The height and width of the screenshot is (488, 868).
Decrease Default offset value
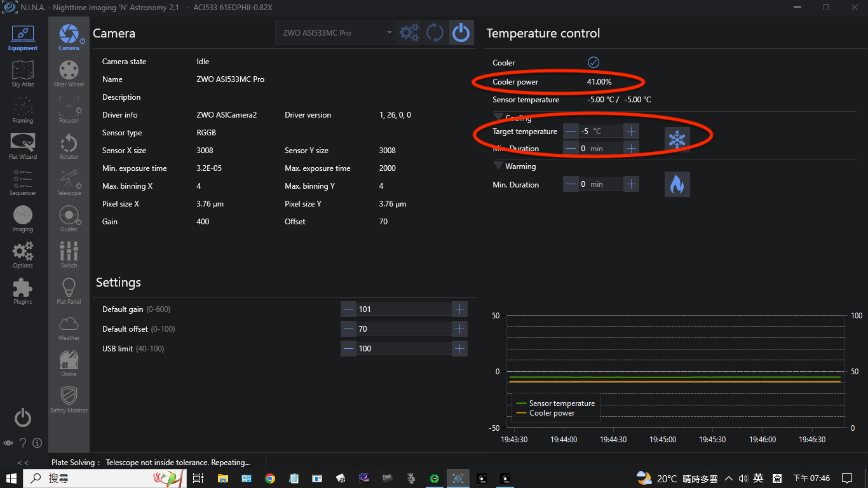coord(348,329)
